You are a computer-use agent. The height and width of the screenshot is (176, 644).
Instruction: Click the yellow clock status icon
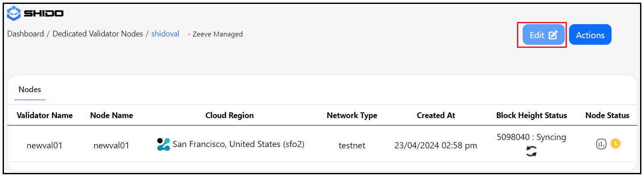click(x=616, y=144)
